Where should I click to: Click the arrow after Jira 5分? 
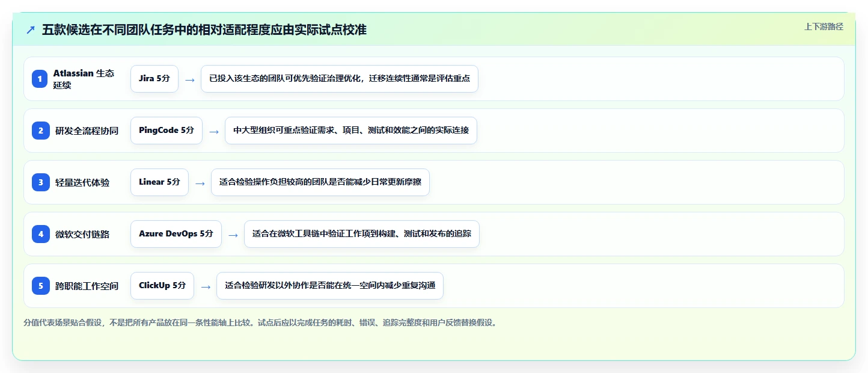[x=189, y=79]
